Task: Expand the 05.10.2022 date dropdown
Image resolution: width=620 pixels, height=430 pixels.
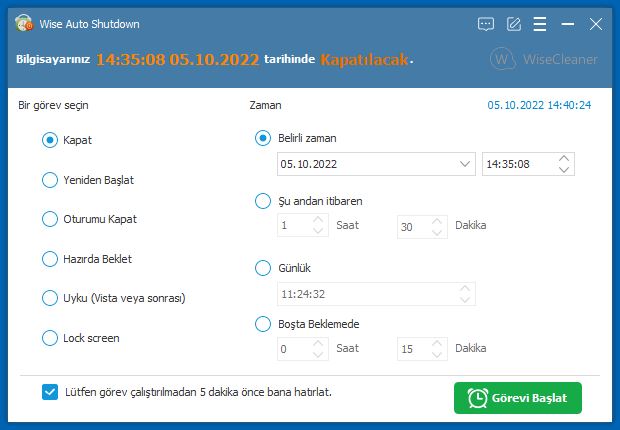Action: 465,164
